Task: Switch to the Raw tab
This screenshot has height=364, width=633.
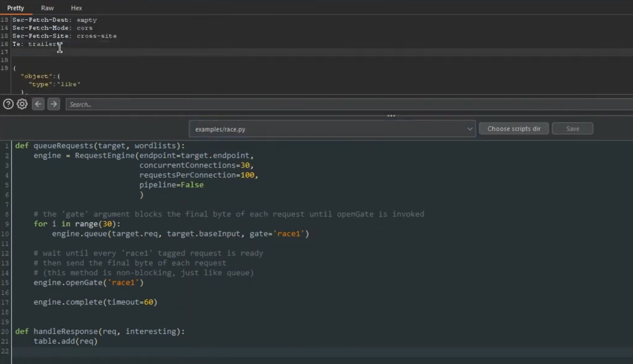Action: [47, 8]
